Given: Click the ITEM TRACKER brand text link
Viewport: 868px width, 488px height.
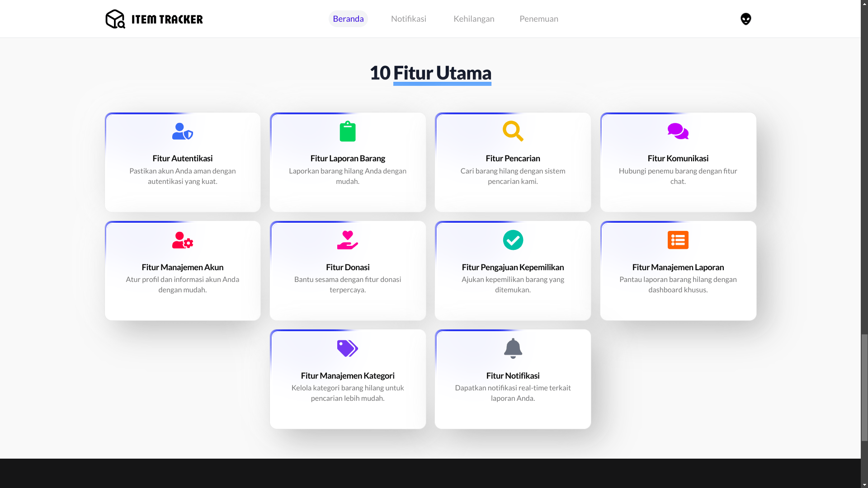Looking at the screenshot, I should pos(167,19).
